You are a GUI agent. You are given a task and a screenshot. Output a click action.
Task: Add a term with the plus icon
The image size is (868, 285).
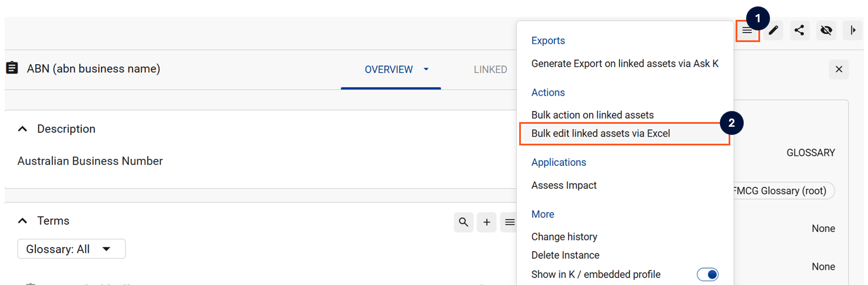click(x=487, y=222)
